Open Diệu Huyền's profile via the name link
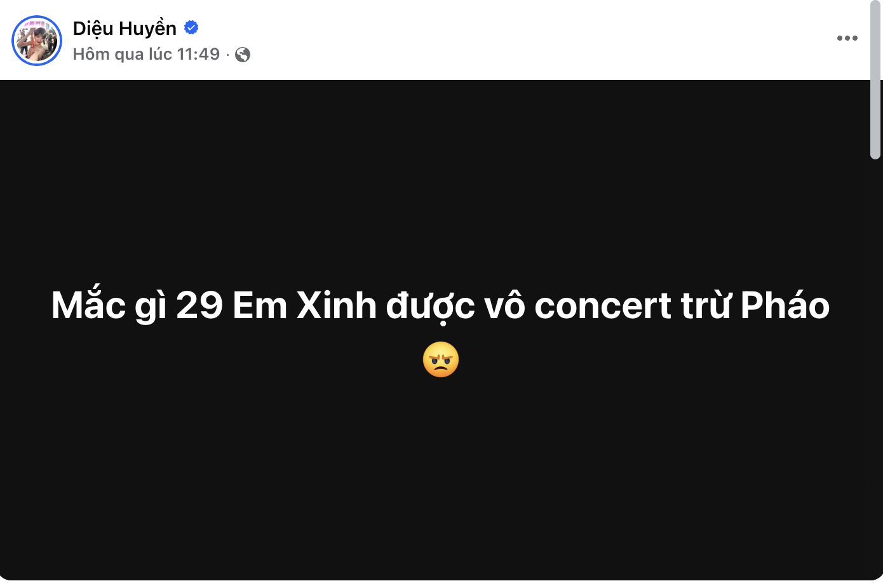This screenshot has height=588, width=883. click(125, 27)
